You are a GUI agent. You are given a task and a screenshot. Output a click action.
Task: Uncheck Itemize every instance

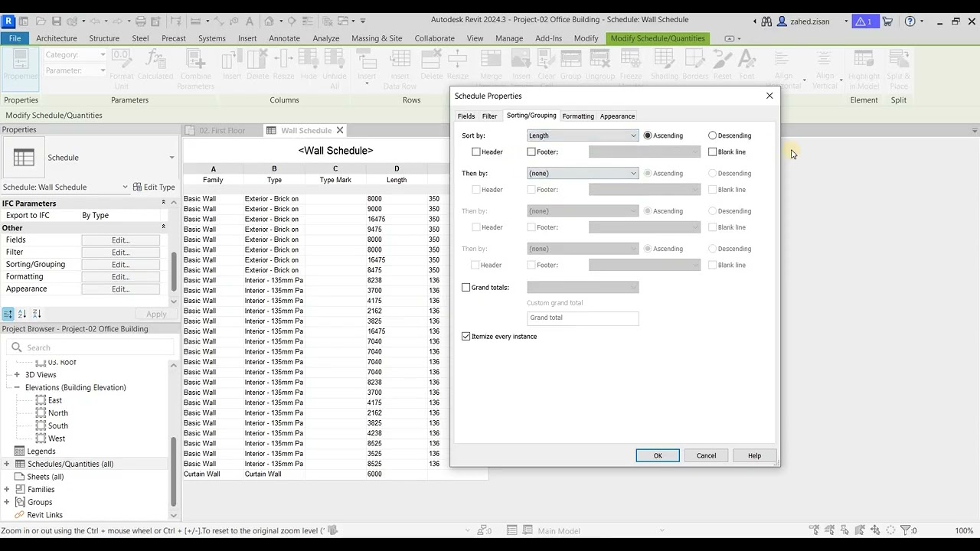click(466, 336)
